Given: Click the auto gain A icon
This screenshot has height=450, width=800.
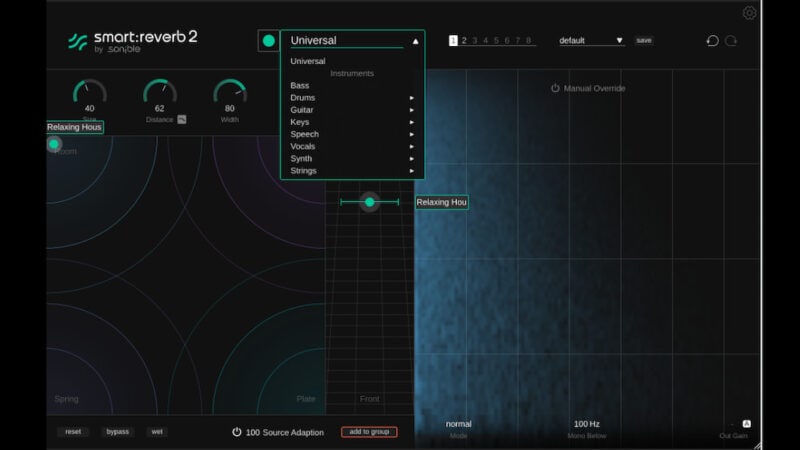Looking at the screenshot, I should pos(746,423).
